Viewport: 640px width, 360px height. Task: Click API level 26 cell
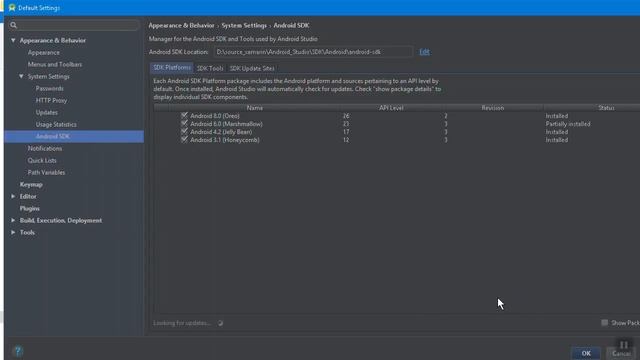(346, 116)
